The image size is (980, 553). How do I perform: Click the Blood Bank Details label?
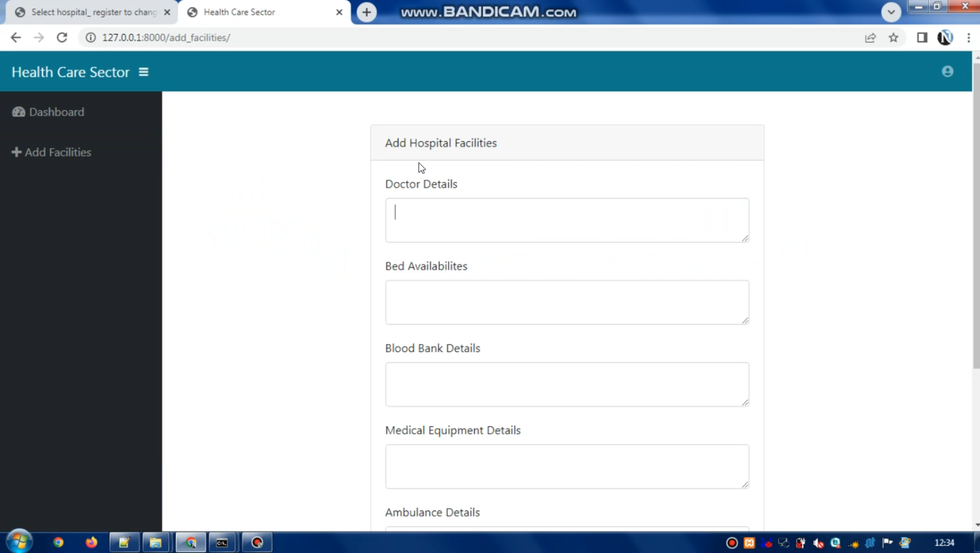pos(433,349)
